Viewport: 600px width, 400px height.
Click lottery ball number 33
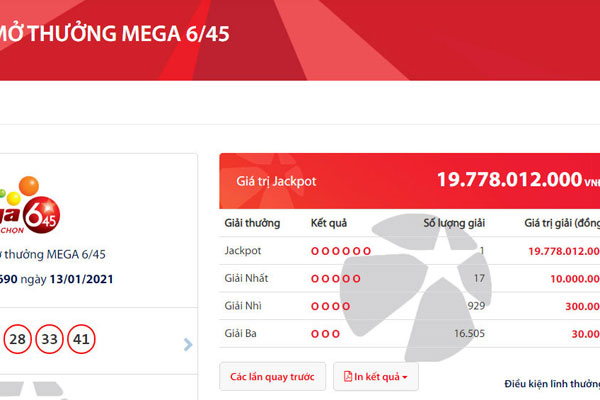tap(49, 340)
